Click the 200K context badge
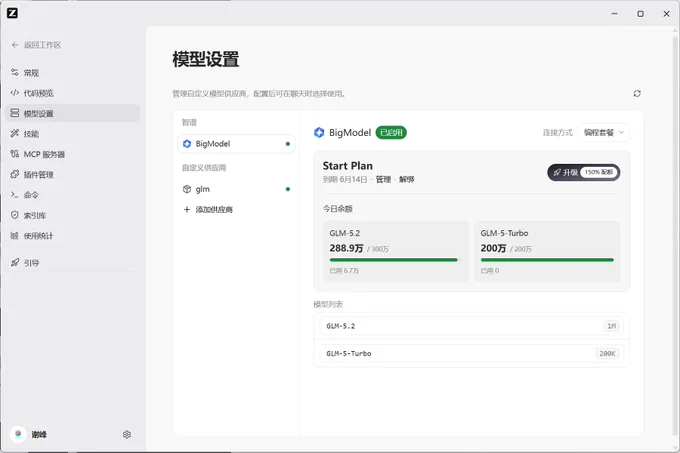The height and width of the screenshot is (453, 680). pos(607,353)
